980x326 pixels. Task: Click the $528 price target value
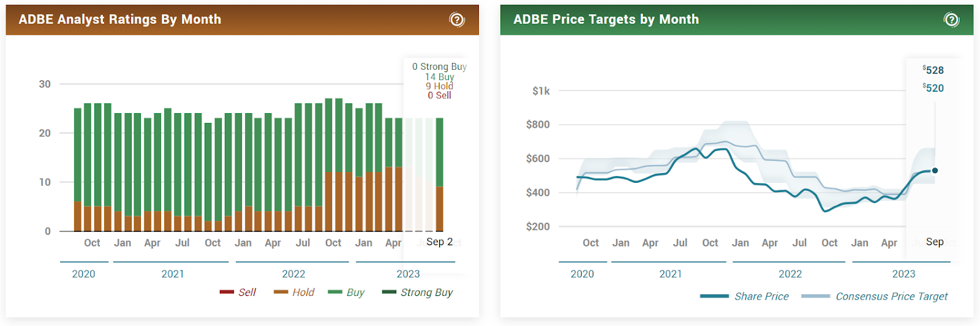click(933, 70)
